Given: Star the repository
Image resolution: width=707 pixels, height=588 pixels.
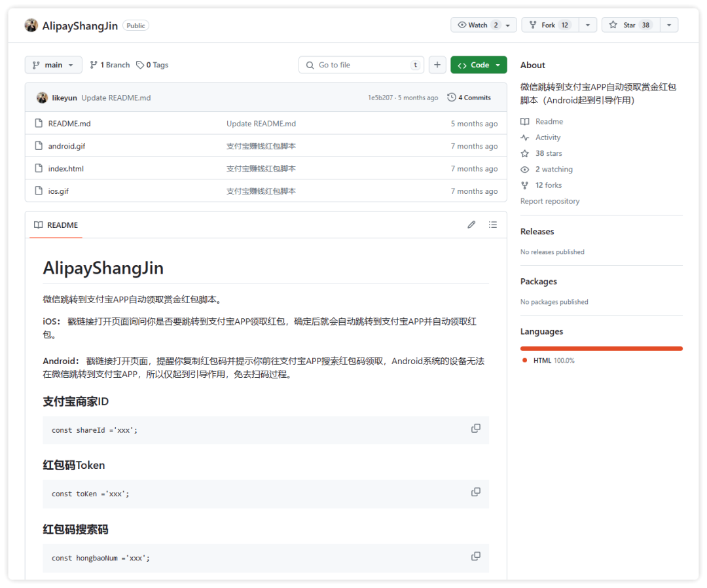Looking at the screenshot, I should 631,25.
